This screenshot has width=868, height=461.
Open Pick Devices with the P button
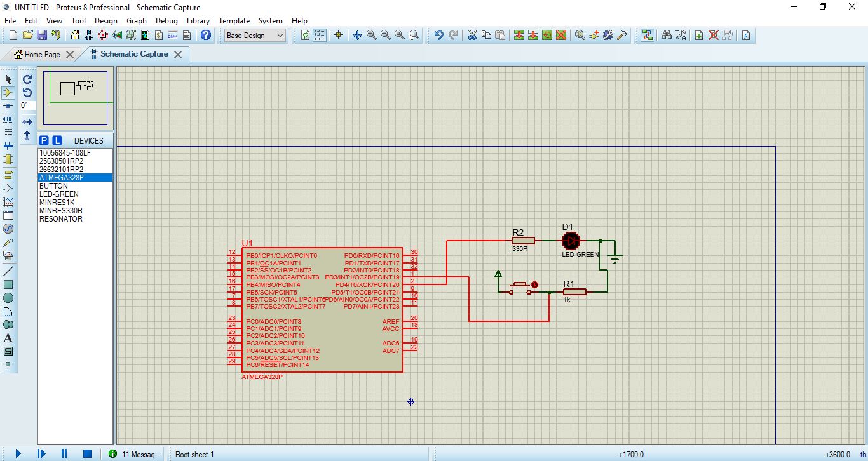(44, 140)
